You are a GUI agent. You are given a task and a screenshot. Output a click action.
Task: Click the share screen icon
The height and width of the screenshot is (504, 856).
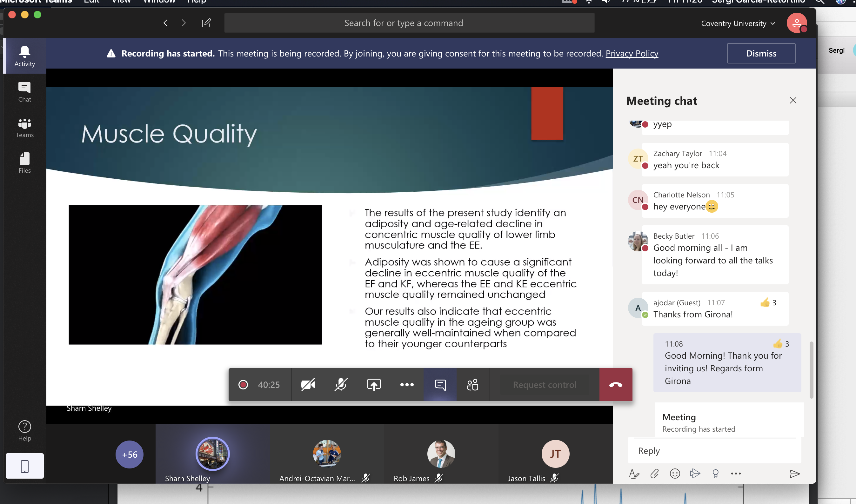374,384
